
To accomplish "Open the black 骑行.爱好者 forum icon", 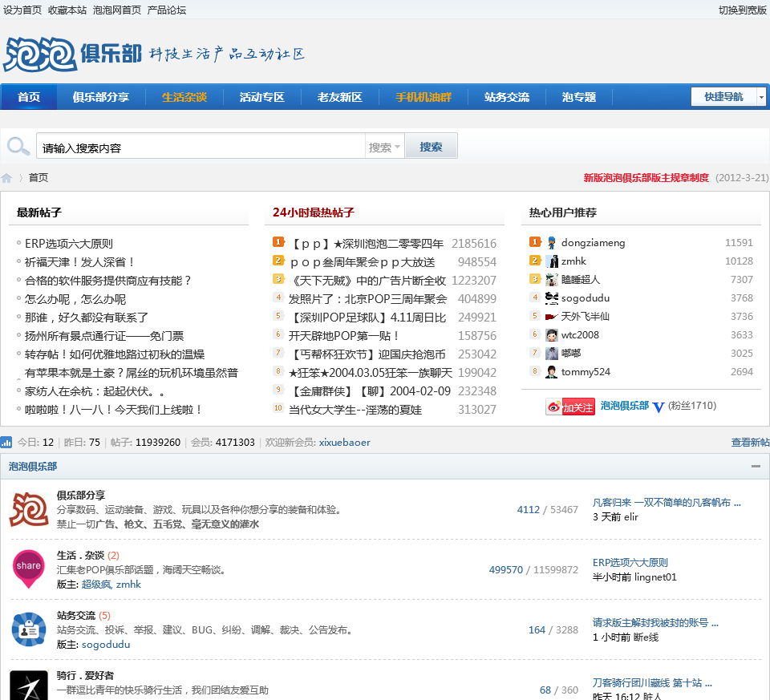I will [29, 686].
